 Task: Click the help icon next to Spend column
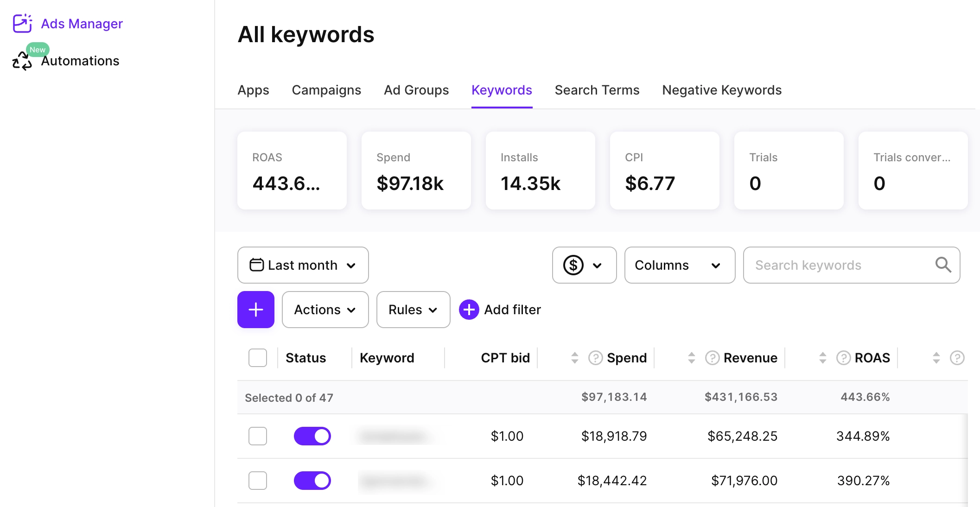coord(596,357)
